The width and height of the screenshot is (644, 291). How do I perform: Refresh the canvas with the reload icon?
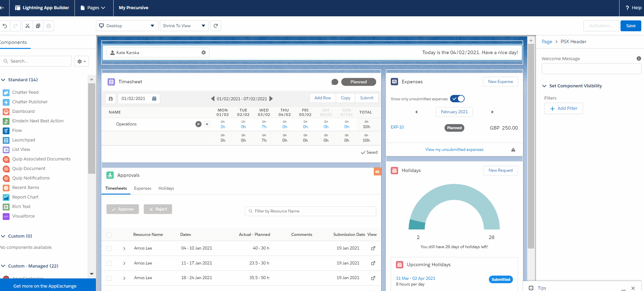coord(216,26)
